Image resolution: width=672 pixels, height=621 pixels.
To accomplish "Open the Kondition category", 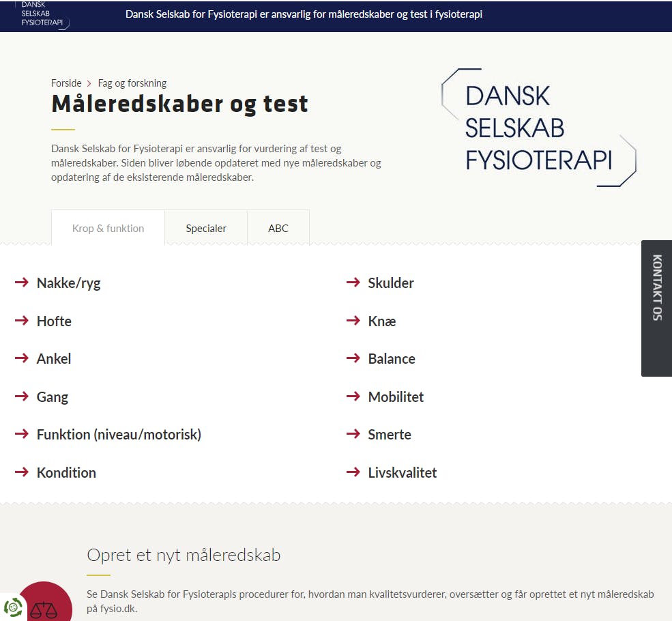I will (66, 472).
